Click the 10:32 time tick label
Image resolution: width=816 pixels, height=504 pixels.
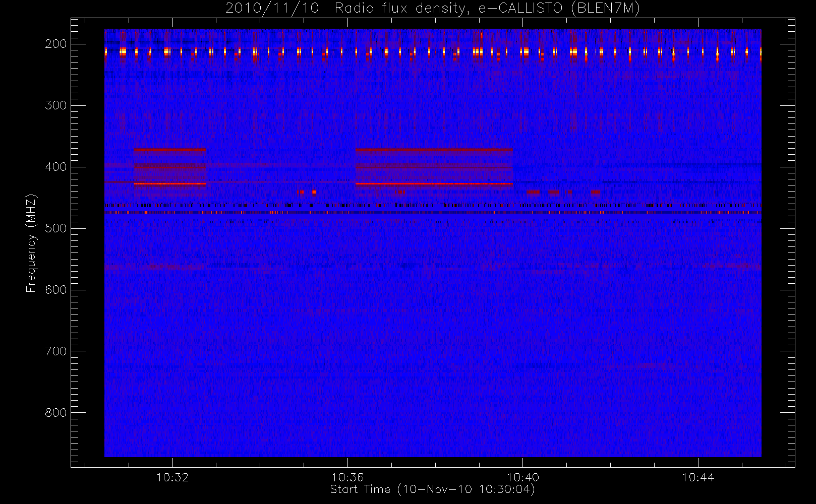[x=172, y=477]
